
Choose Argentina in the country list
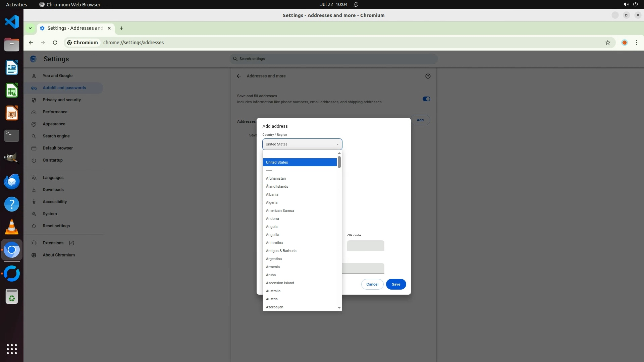pyautogui.click(x=274, y=259)
